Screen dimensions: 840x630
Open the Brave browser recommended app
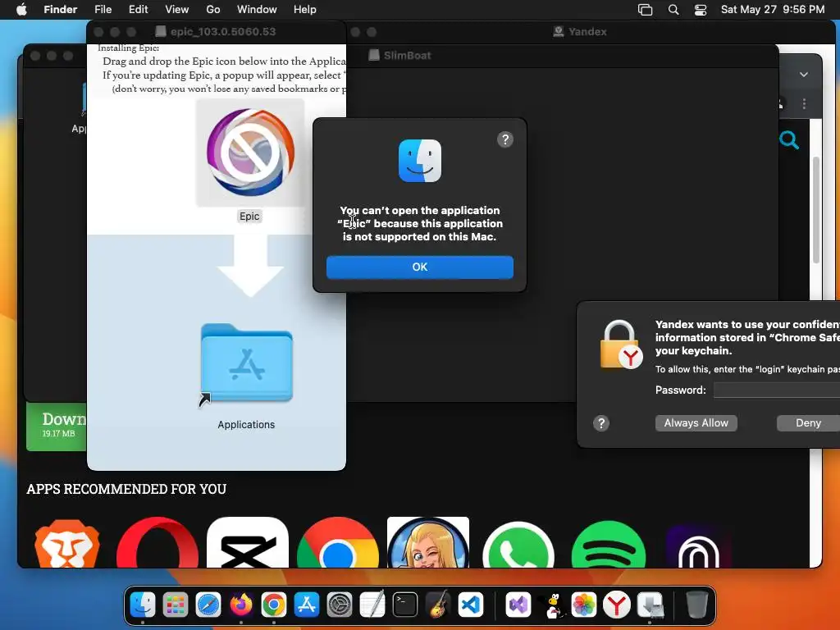(67, 544)
